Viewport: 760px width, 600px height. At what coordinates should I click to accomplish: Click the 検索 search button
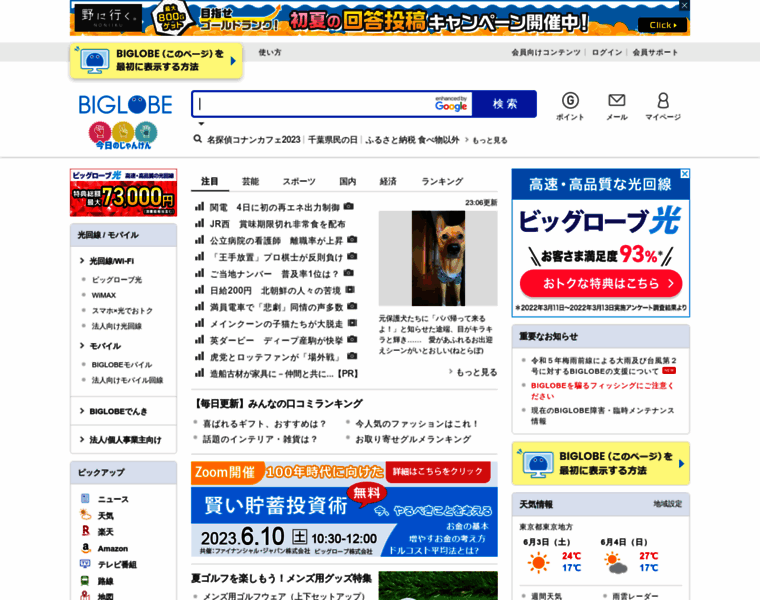tap(505, 104)
